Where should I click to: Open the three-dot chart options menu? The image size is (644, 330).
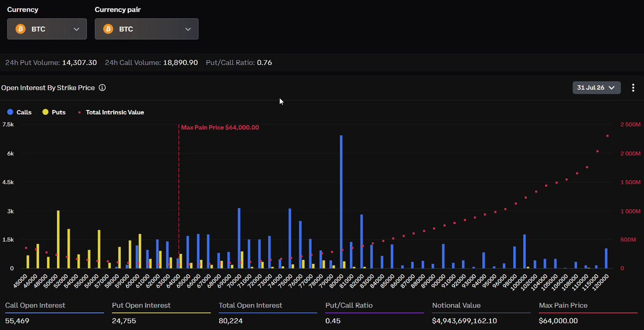point(633,87)
